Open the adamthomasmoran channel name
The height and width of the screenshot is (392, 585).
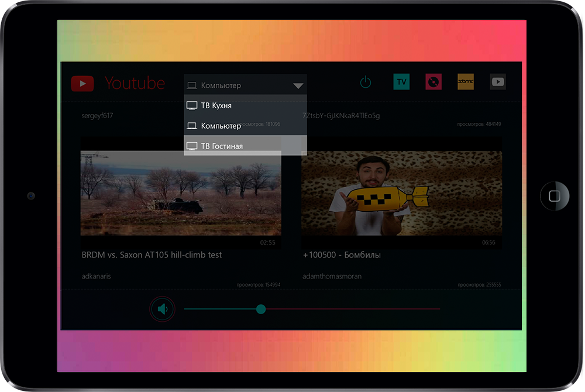click(x=332, y=276)
